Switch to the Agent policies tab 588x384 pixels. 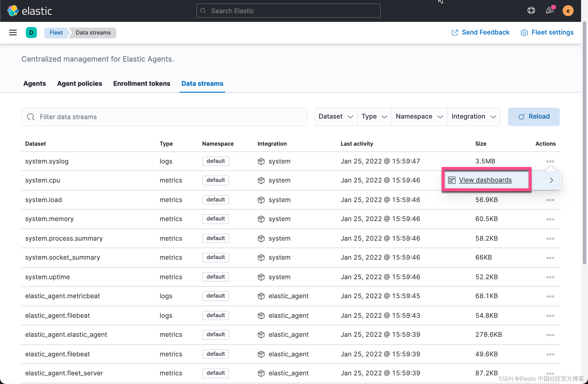pyautogui.click(x=79, y=83)
